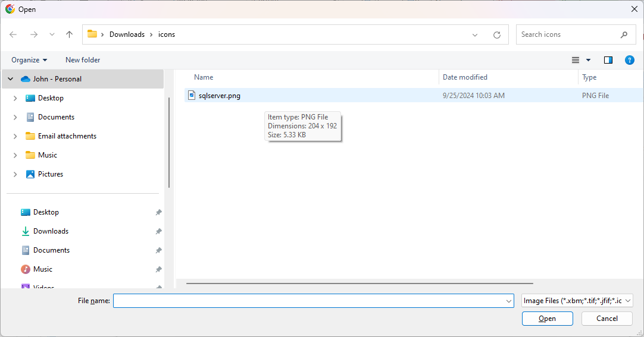Open the Help question mark icon

coord(629,60)
